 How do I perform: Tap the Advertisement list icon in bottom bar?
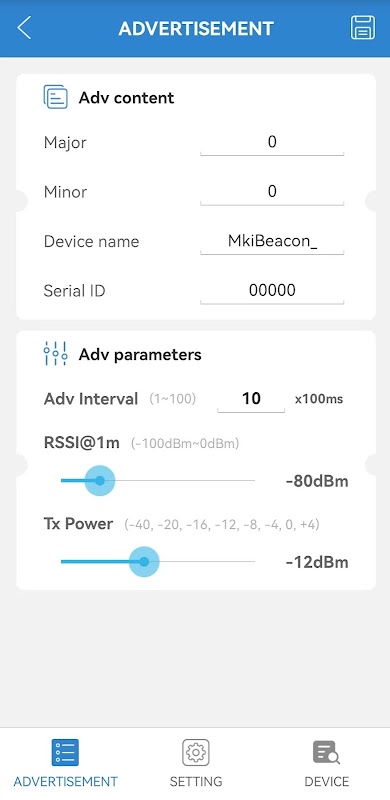point(65,752)
